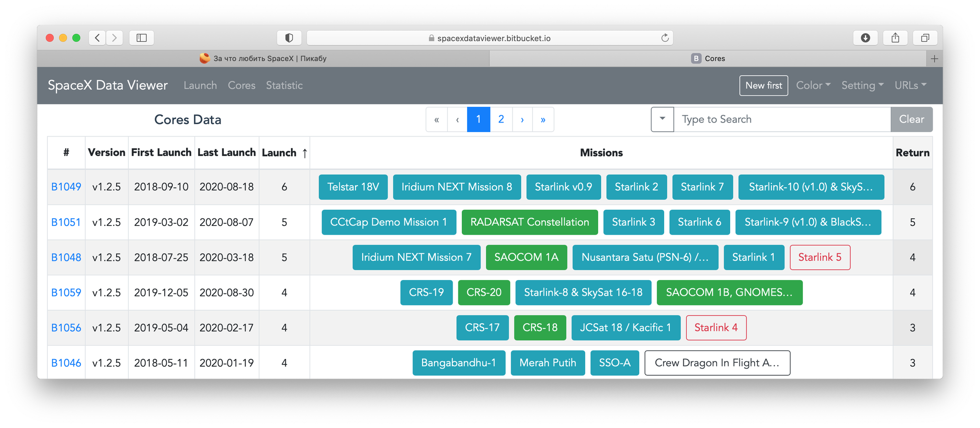980x428 pixels.
Task: Click the green SAOCOM 1A badge
Action: [x=526, y=257]
